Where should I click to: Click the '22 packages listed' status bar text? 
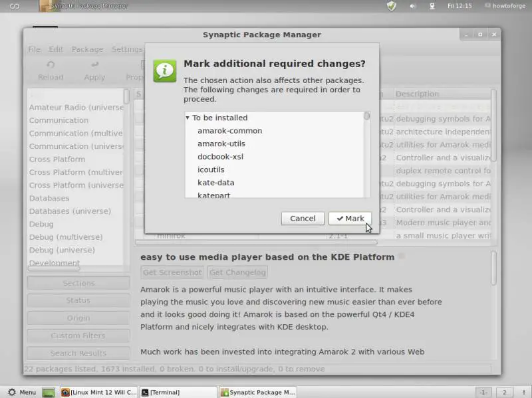coord(175,369)
